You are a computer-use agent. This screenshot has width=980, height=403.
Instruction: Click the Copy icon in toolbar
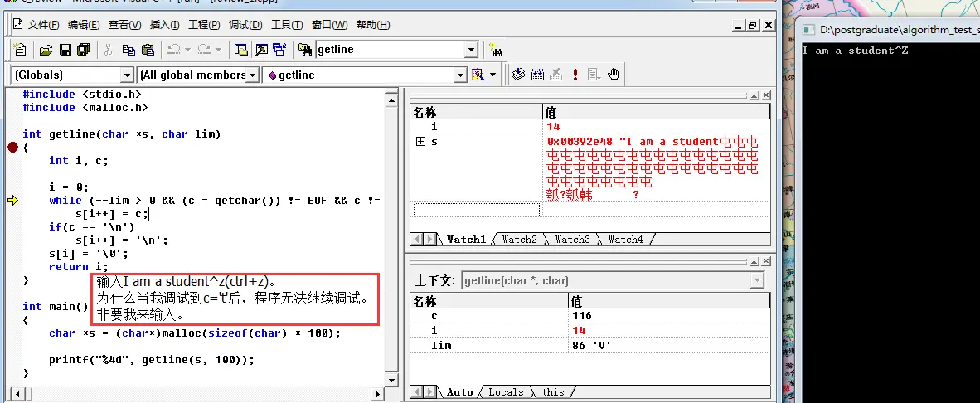point(129,50)
